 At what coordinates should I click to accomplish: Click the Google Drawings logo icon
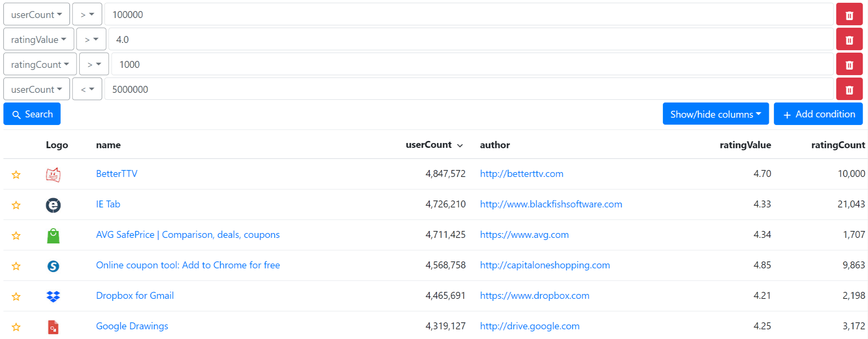[53, 327]
